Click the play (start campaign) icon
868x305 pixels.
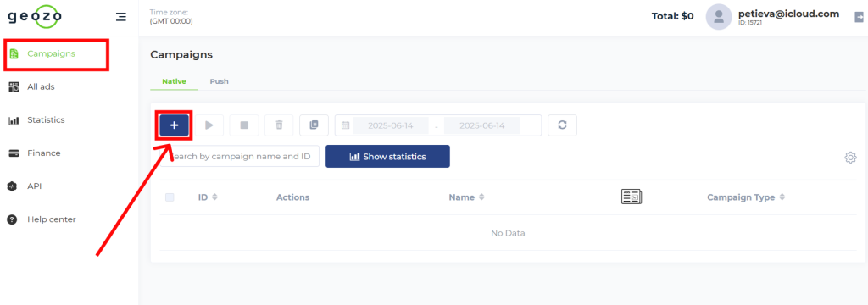coord(209,125)
